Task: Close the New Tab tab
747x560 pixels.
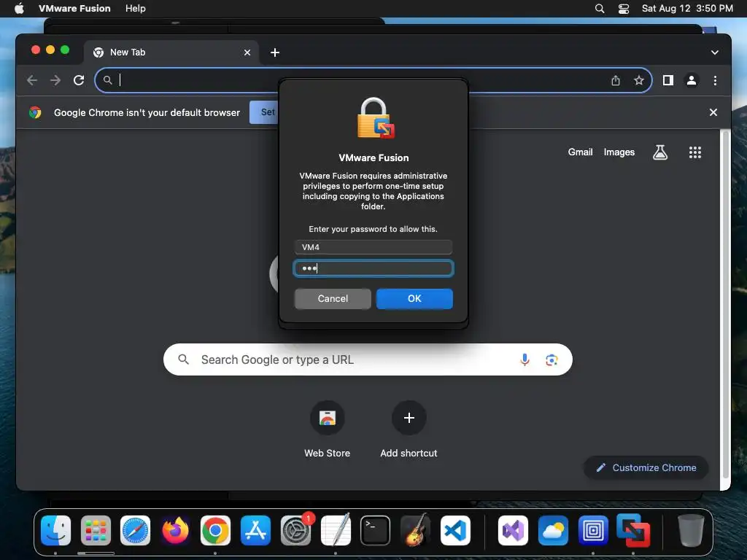Action: (247, 52)
